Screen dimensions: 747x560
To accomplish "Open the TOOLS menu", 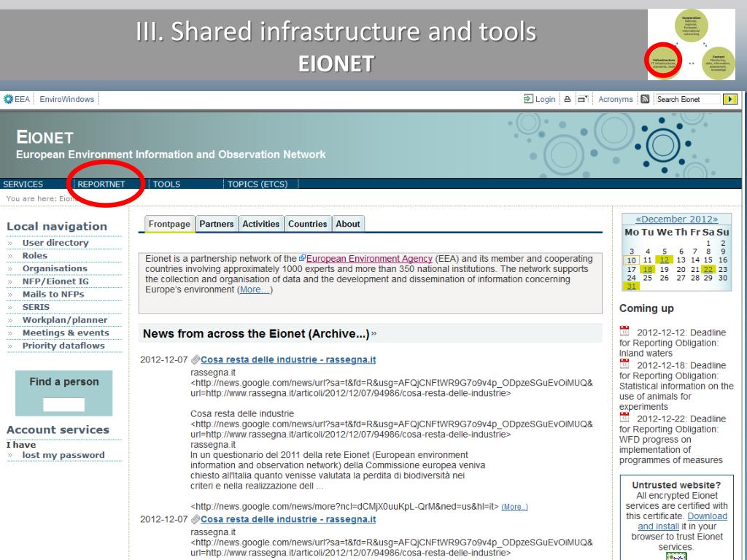I will tap(166, 184).
